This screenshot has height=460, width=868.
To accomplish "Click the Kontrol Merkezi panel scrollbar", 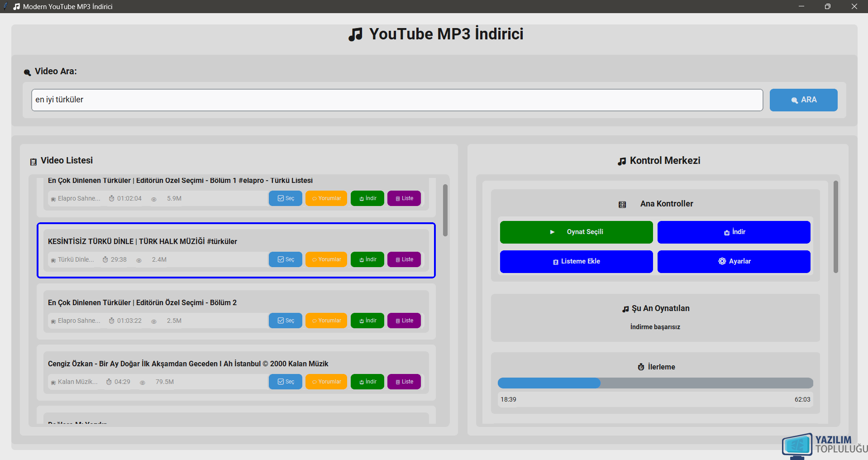I will tap(835, 227).
